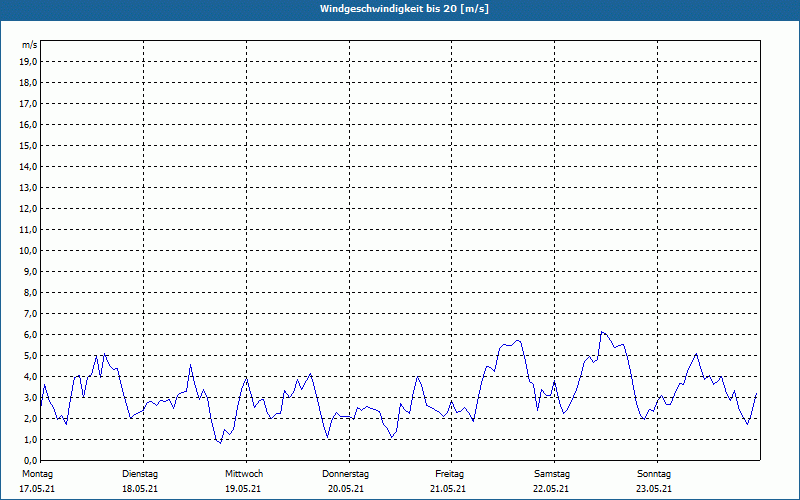Click the Mittwoch day label
This screenshot has height=500, width=800.
pyautogui.click(x=244, y=474)
